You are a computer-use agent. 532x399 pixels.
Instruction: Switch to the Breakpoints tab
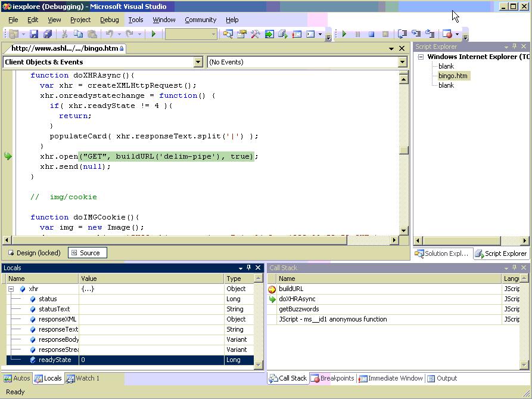(333, 378)
